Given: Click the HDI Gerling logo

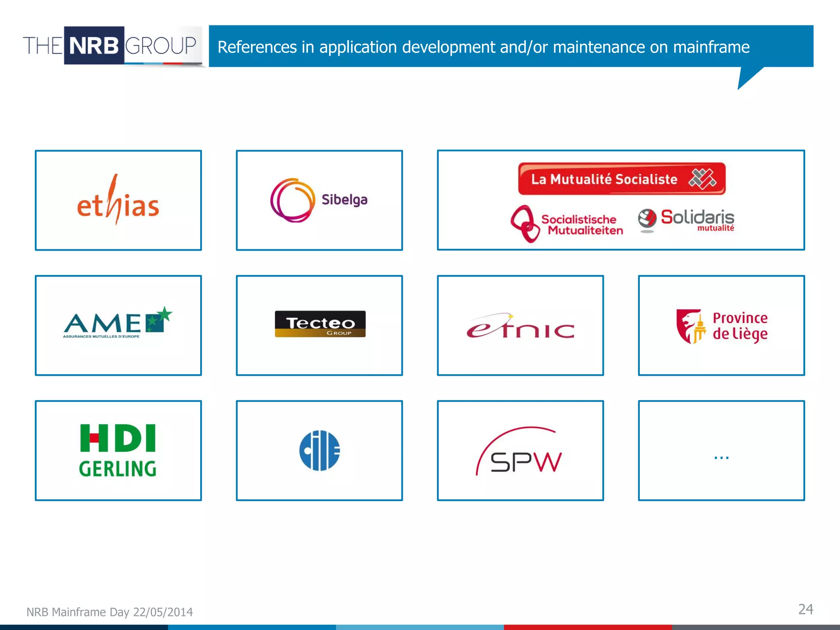Looking at the screenshot, I should pos(118,450).
